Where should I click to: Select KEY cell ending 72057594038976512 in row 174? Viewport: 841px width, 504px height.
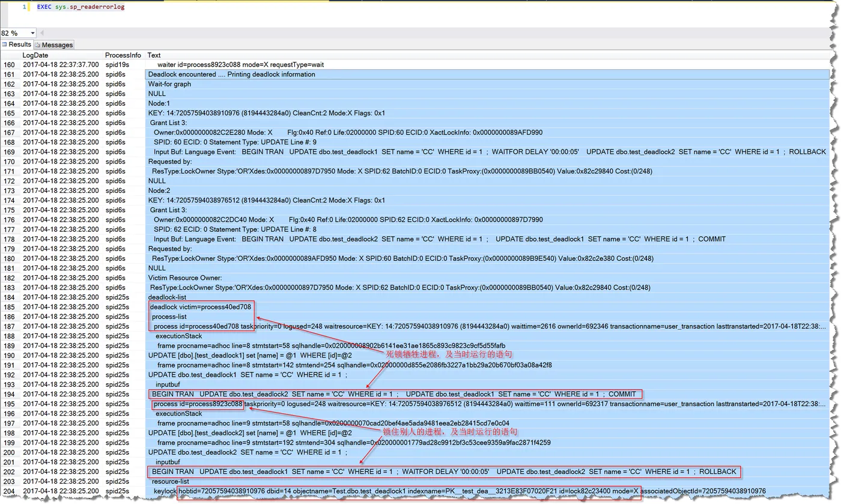click(x=487, y=200)
